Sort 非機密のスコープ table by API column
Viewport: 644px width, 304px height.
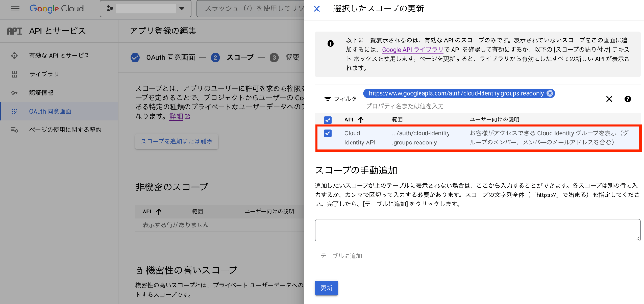click(152, 212)
